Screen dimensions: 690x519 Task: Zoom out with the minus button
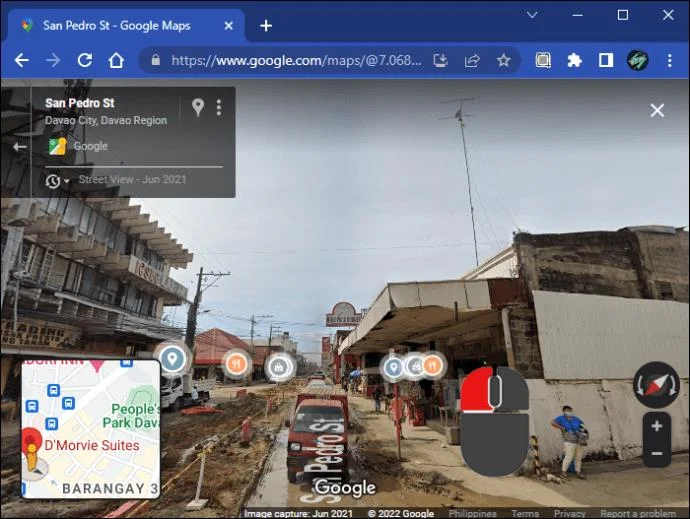coord(657,453)
